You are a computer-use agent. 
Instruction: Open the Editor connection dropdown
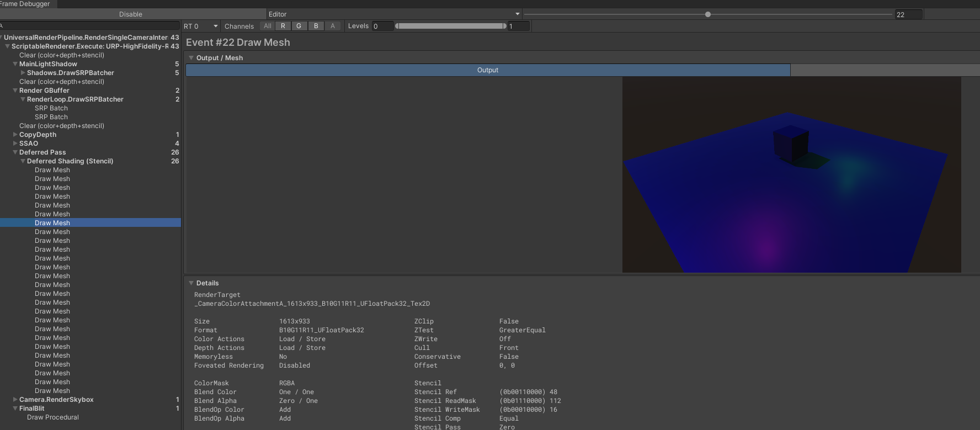click(394, 14)
